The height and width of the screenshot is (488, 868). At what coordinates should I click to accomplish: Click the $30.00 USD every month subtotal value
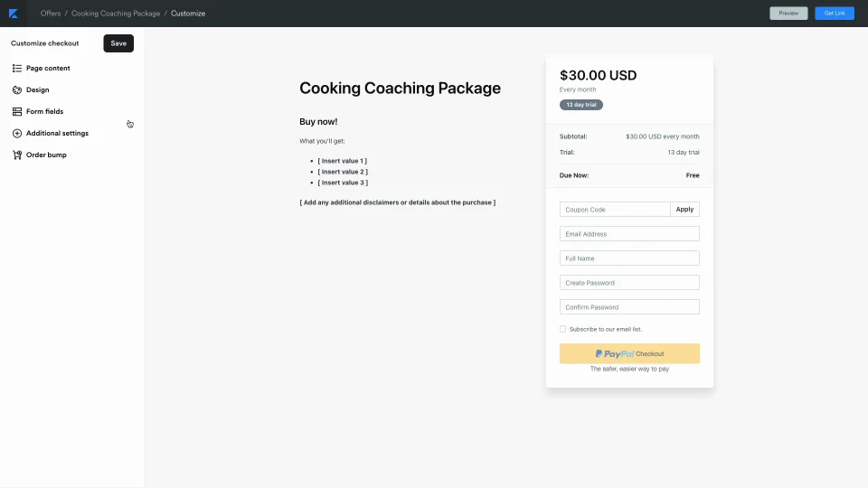coord(663,136)
